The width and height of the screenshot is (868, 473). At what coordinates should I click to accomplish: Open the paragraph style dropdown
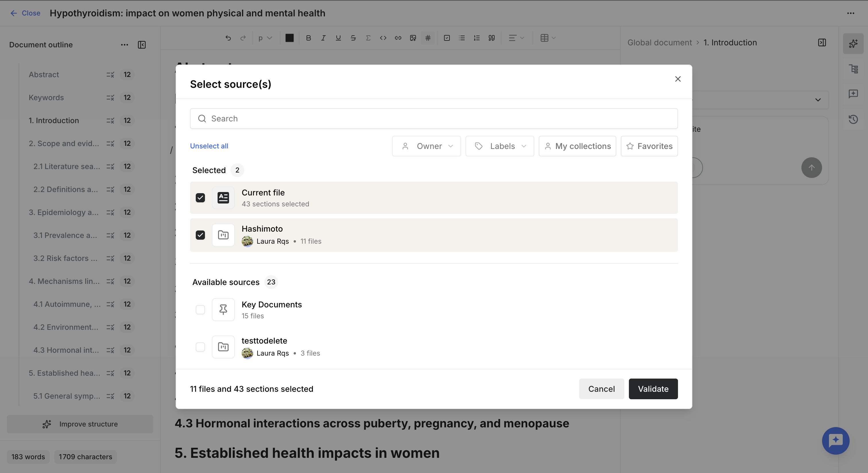[x=265, y=38]
